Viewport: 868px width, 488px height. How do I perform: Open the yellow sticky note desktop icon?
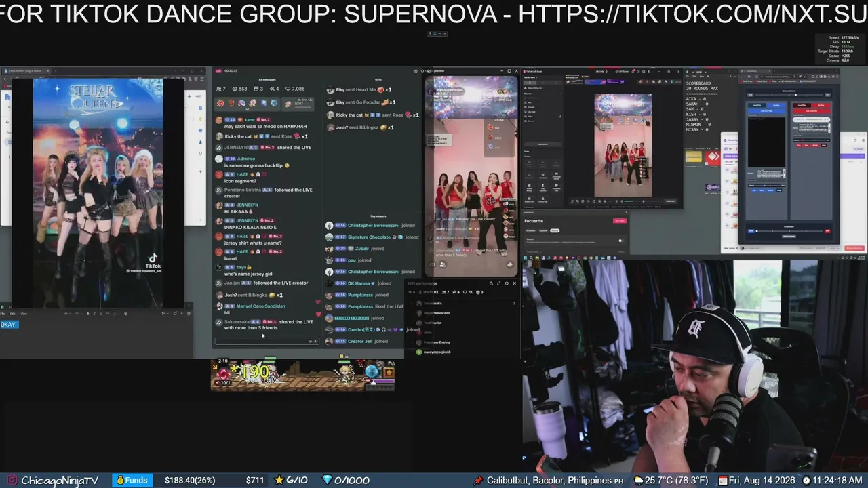(693, 157)
